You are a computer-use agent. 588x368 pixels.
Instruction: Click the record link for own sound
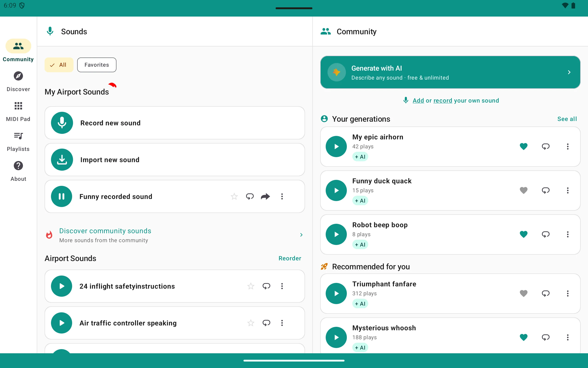(x=443, y=101)
